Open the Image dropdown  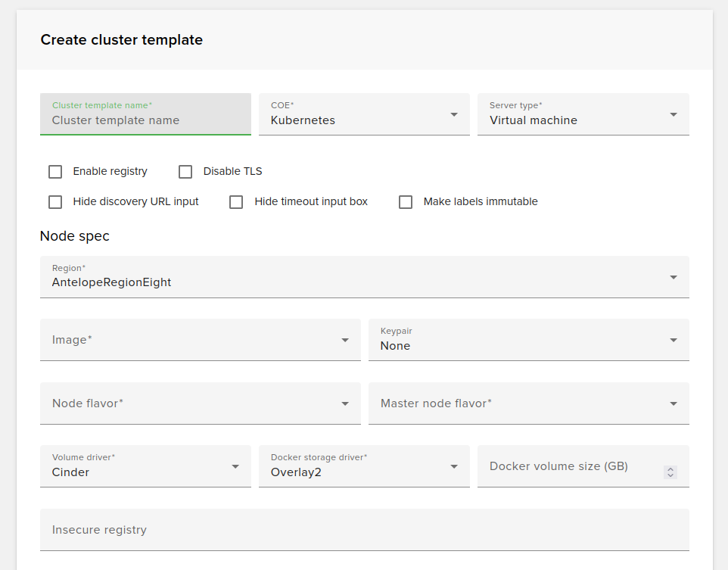(x=200, y=340)
